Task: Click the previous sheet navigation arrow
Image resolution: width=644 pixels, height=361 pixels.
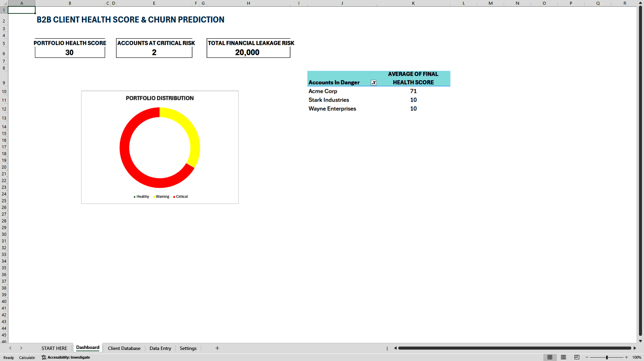Action: [10, 348]
